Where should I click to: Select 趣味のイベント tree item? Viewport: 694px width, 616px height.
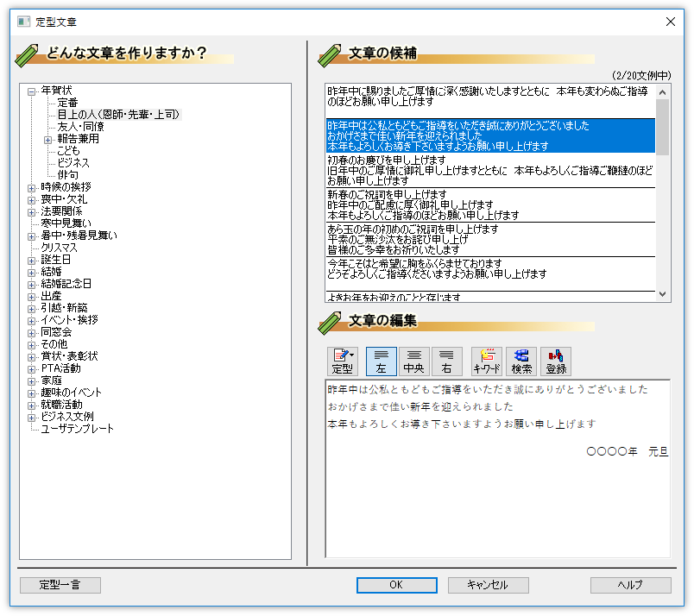coord(72,392)
